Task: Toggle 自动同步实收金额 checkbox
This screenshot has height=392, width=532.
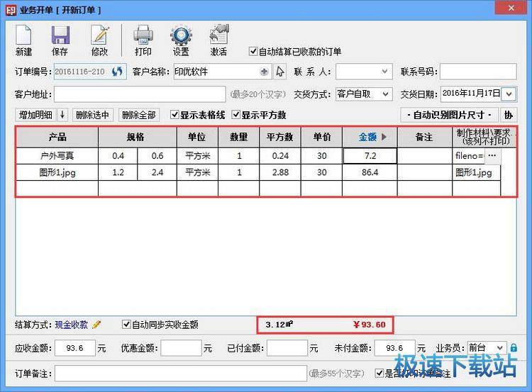Action: pos(126,325)
